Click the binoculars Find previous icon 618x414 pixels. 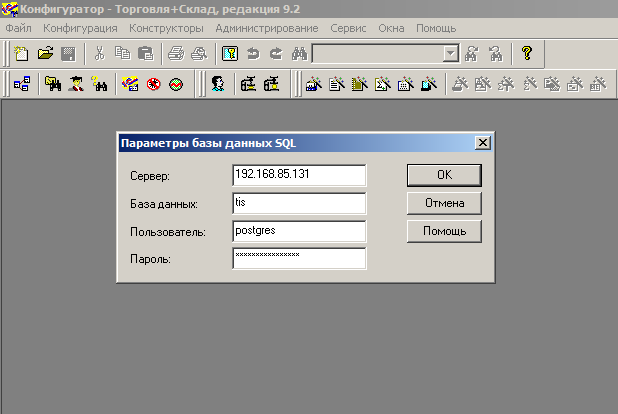(495, 53)
